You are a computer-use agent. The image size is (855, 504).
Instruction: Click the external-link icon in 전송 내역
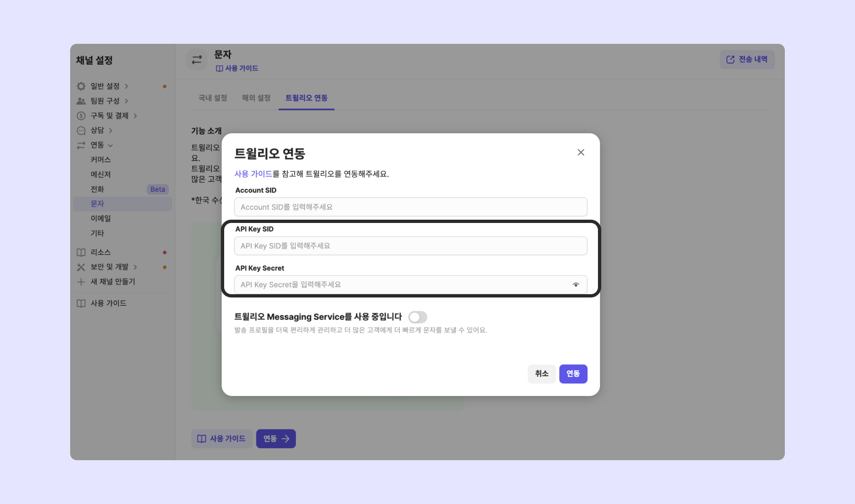731,60
